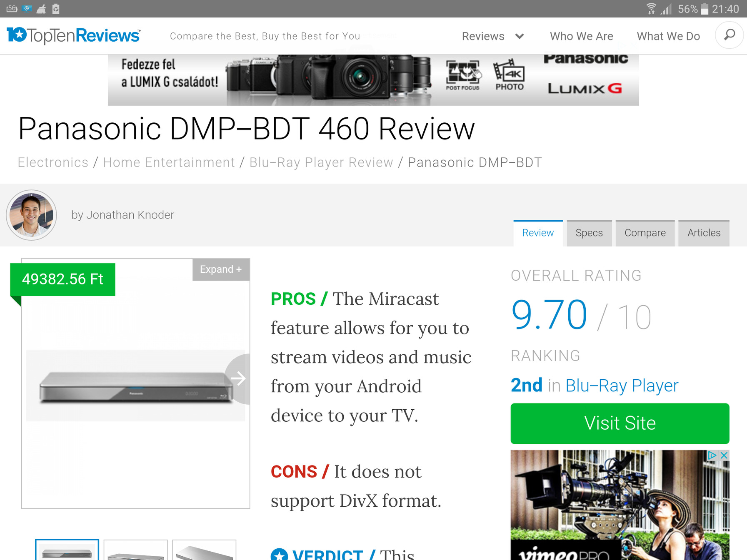
Task: Switch to the Articles tab
Action: pyautogui.click(x=704, y=233)
